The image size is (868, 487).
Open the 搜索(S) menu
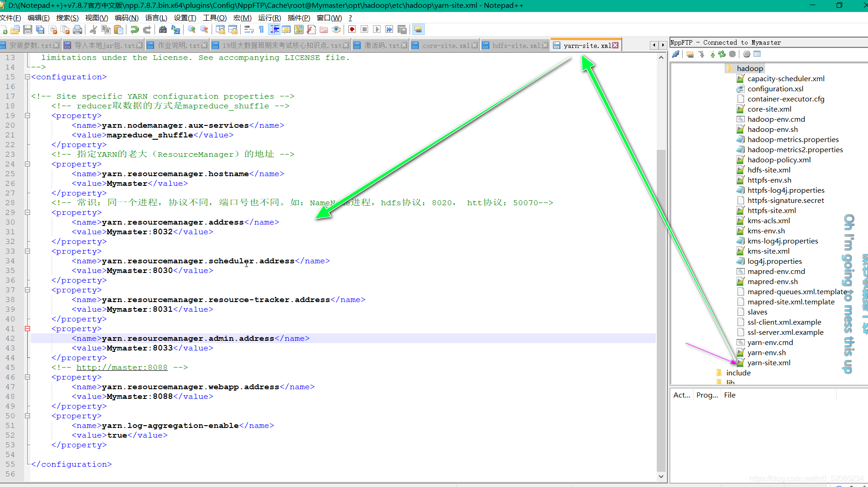coord(67,18)
